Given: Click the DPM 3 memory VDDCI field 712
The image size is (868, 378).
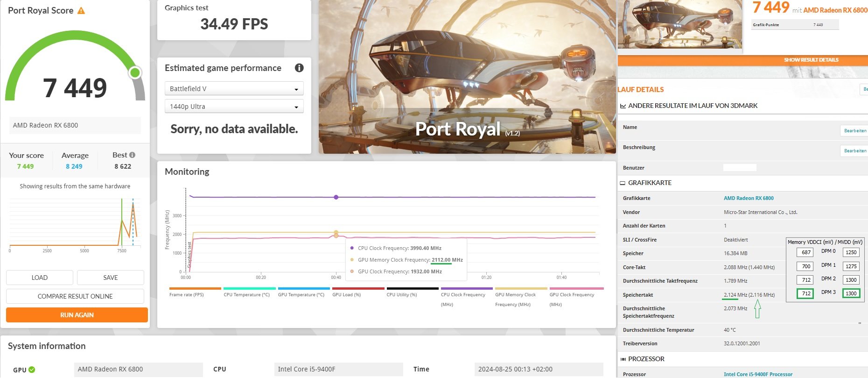Looking at the screenshot, I should [x=805, y=293].
